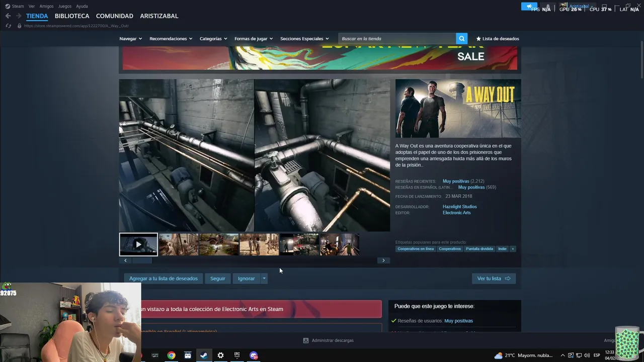Open the Juegos menu
644x362 pixels.
coord(65,7)
